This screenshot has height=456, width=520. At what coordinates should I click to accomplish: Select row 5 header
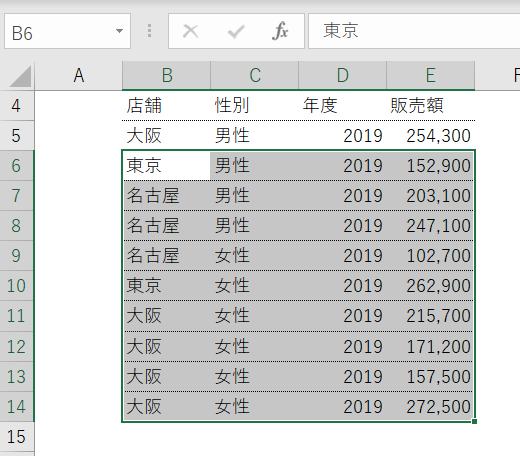pos(17,136)
